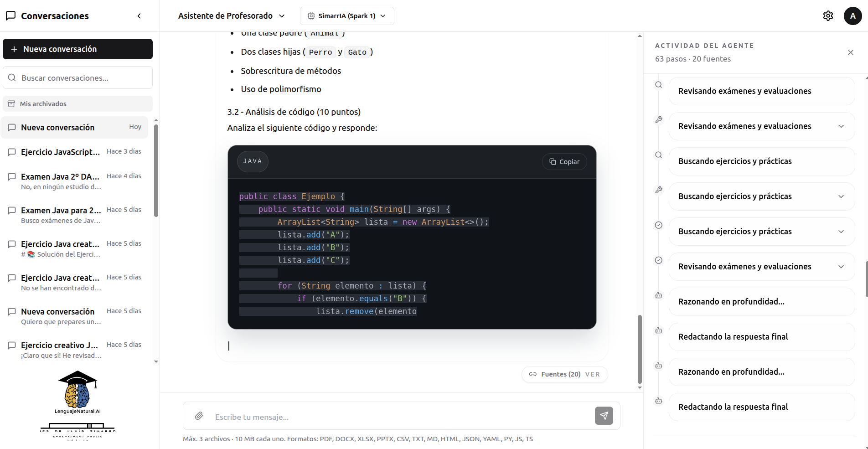
Task: Click the paperclip attach file icon
Action: coord(199,416)
